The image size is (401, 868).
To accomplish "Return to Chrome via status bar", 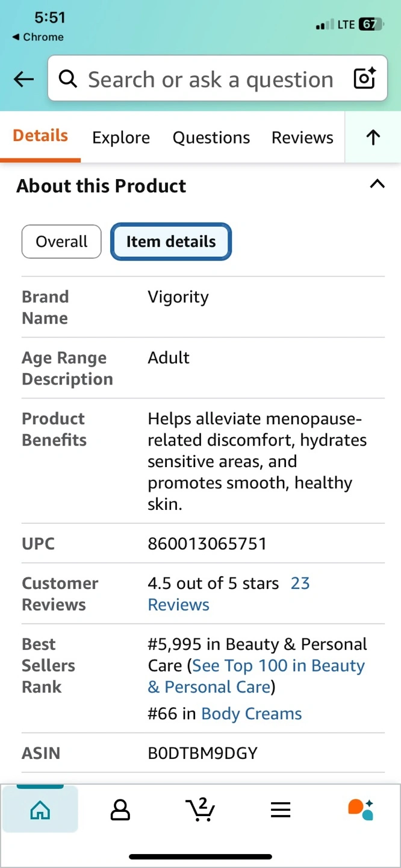I will point(38,37).
